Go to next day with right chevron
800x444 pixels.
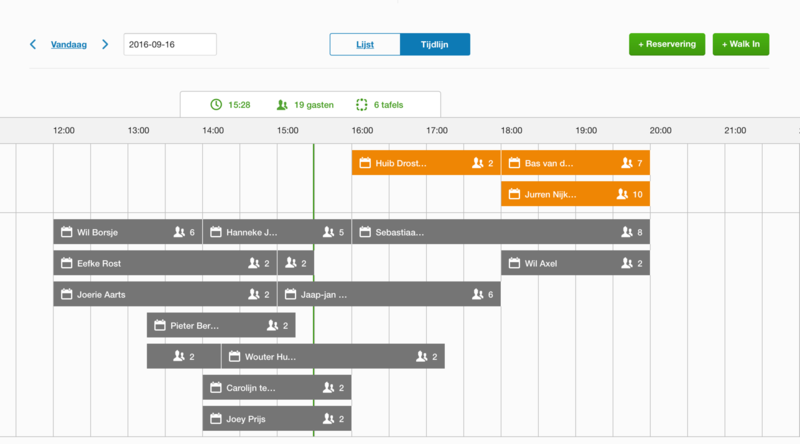click(105, 45)
